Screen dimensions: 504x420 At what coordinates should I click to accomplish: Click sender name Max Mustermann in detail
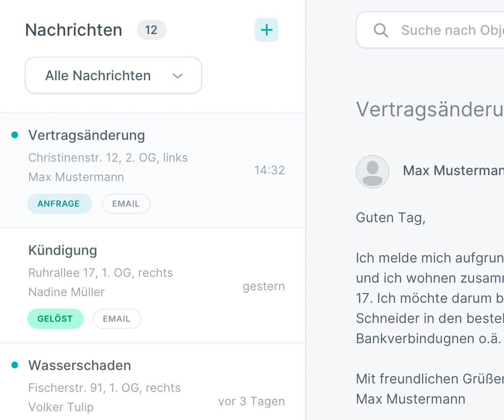pyautogui.click(x=454, y=171)
